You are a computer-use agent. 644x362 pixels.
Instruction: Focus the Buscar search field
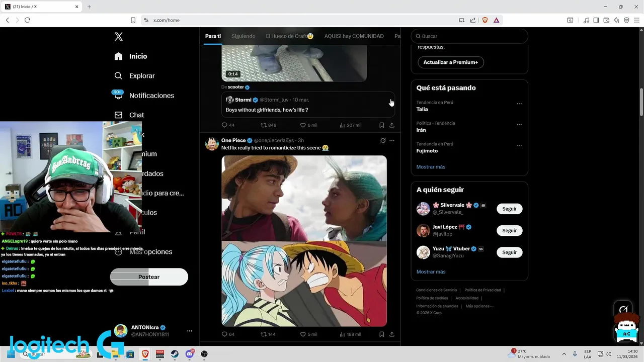[469, 36]
